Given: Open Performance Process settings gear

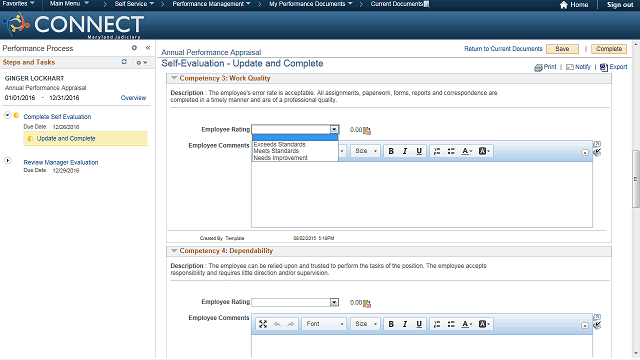Looking at the screenshot, I should 134,48.
